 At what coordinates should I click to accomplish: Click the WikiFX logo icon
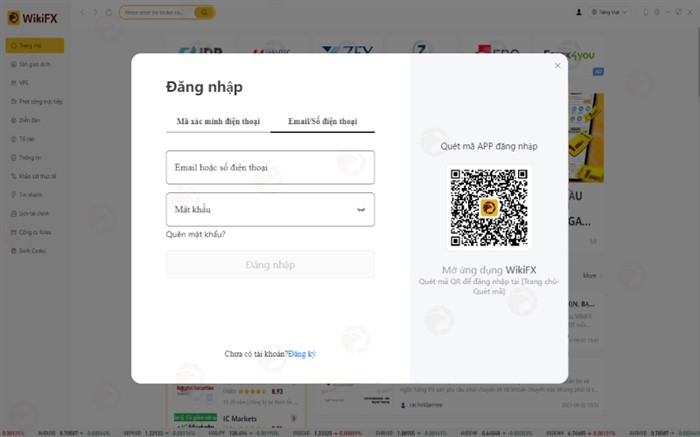[x=14, y=18]
